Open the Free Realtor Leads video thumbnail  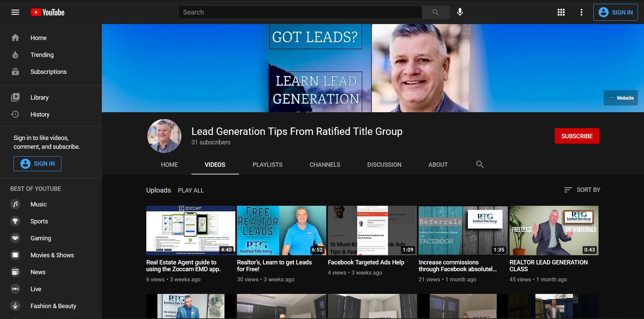click(281, 231)
